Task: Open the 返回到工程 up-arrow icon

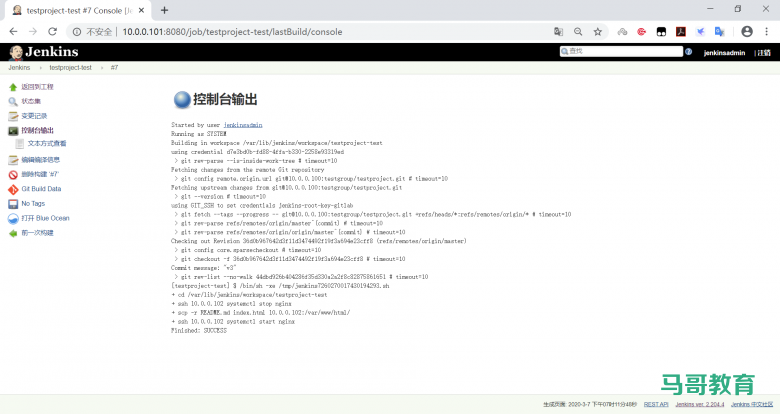Action: 13,87
